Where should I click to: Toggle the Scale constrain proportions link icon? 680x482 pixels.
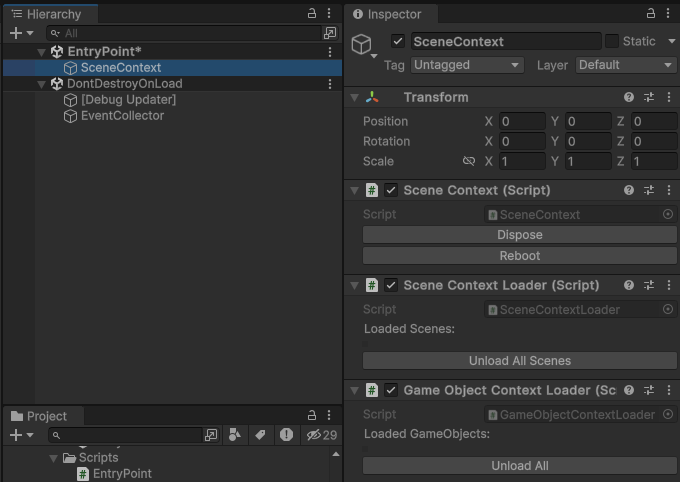pyautogui.click(x=469, y=161)
